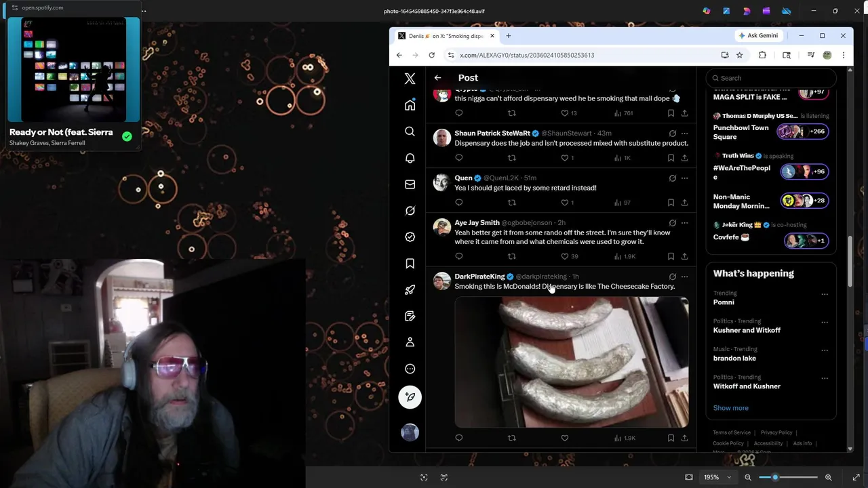
Task: Open Chrome three-dot menu
Action: pos(843,55)
